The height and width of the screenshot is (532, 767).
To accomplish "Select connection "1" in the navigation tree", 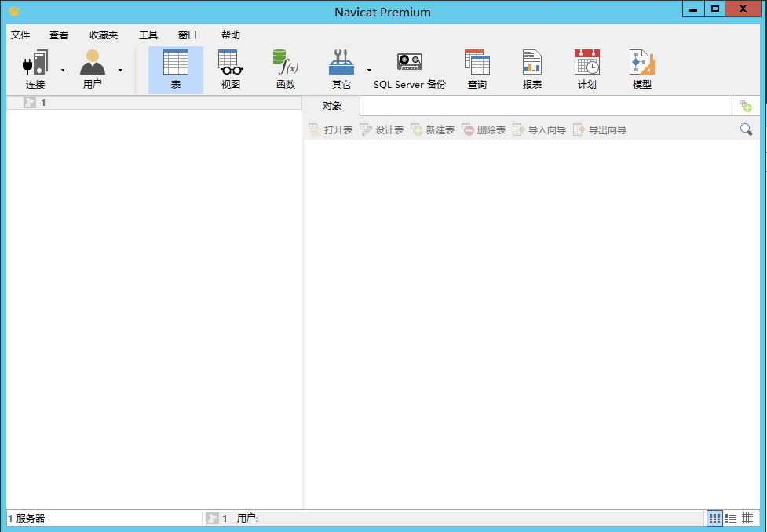I will point(43,103).
